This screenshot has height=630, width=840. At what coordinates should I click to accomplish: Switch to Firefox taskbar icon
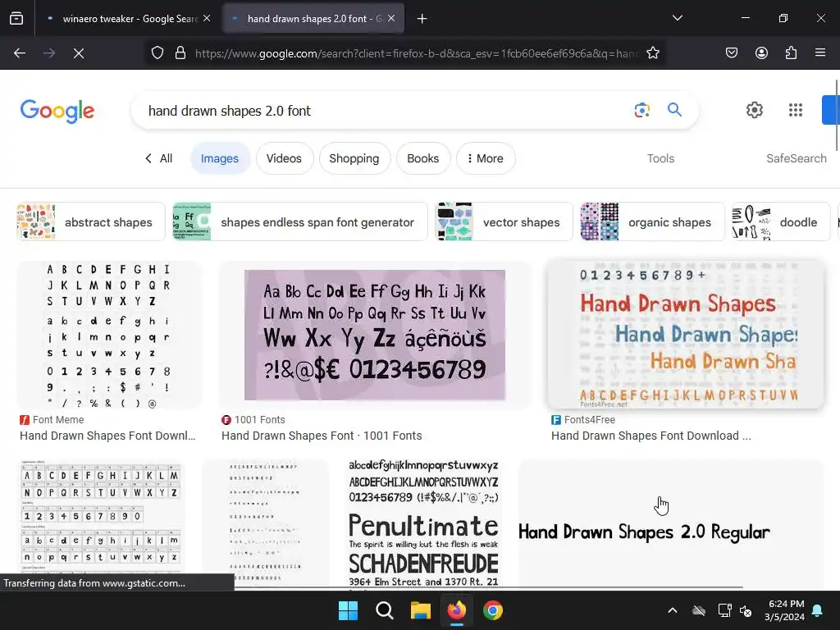tap(456, 610)
